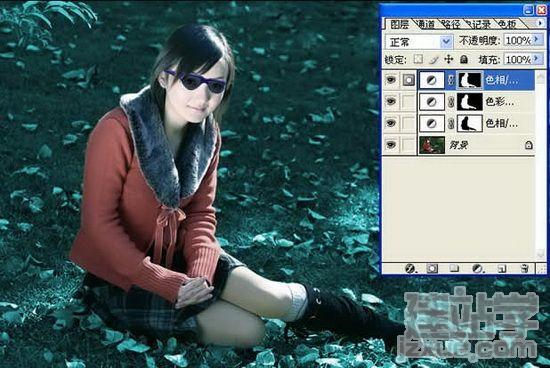Click the mask link chain on top 色相 layer
The width and height of the screenshot is (550, 368).
(x=451, y=80)
